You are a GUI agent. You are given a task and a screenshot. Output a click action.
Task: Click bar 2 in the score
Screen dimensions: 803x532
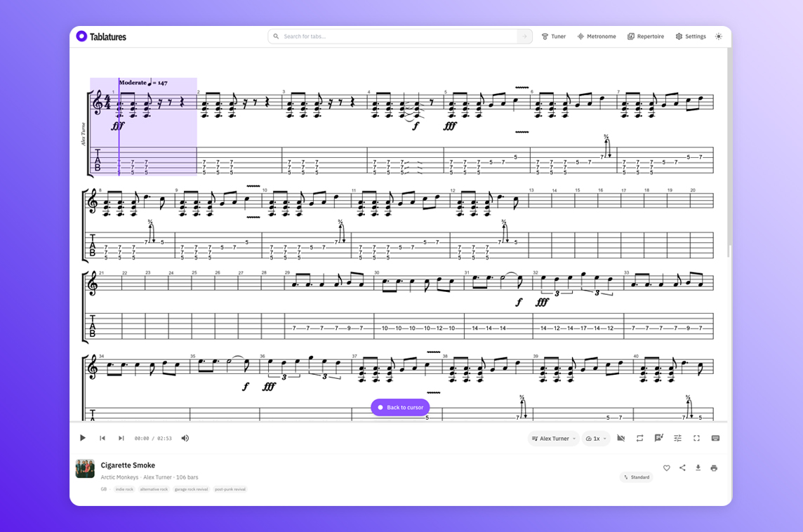(x=239, y=132)
